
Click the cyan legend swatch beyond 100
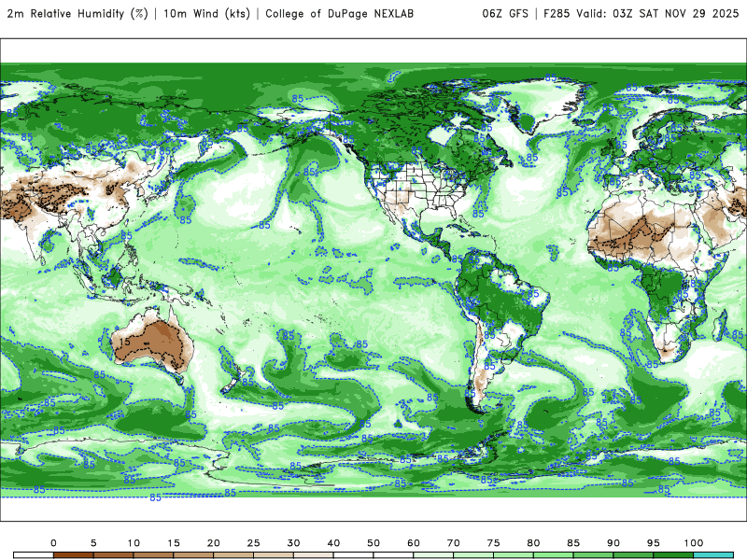[713, 555]
